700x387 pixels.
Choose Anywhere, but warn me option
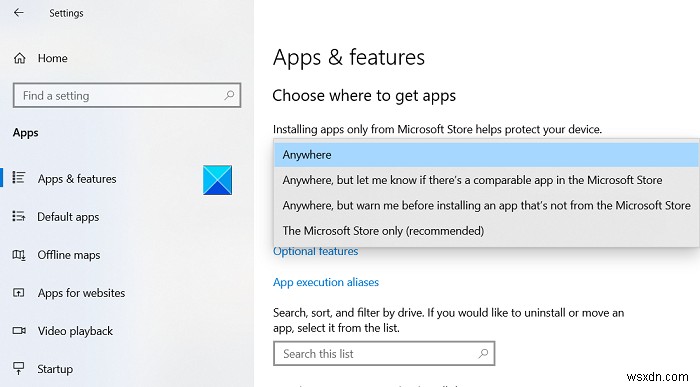click(486, 205)
